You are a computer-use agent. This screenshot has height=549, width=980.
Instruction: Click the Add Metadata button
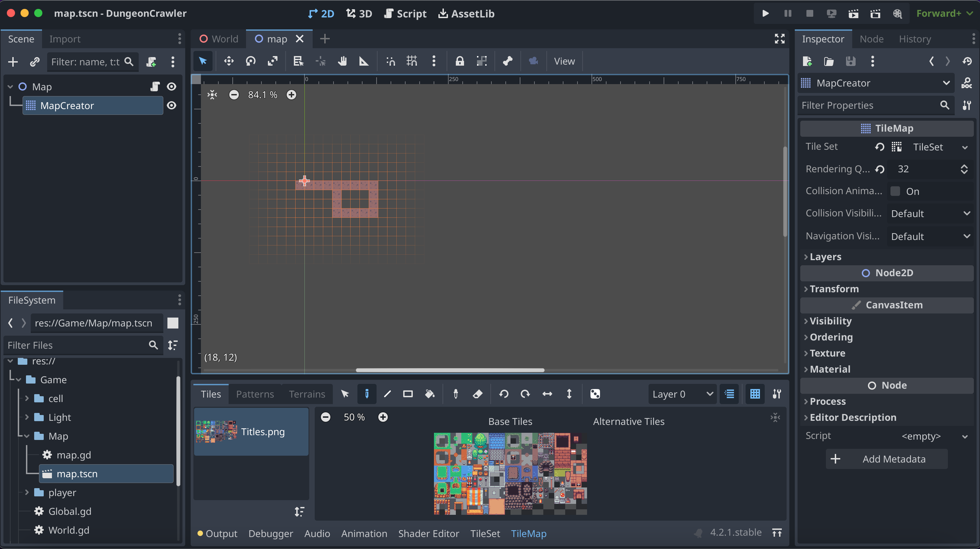tap(886, 459)
